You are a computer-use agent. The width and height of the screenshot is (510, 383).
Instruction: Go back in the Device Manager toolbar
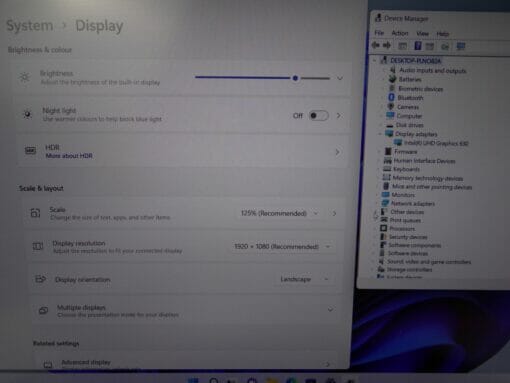376,45
